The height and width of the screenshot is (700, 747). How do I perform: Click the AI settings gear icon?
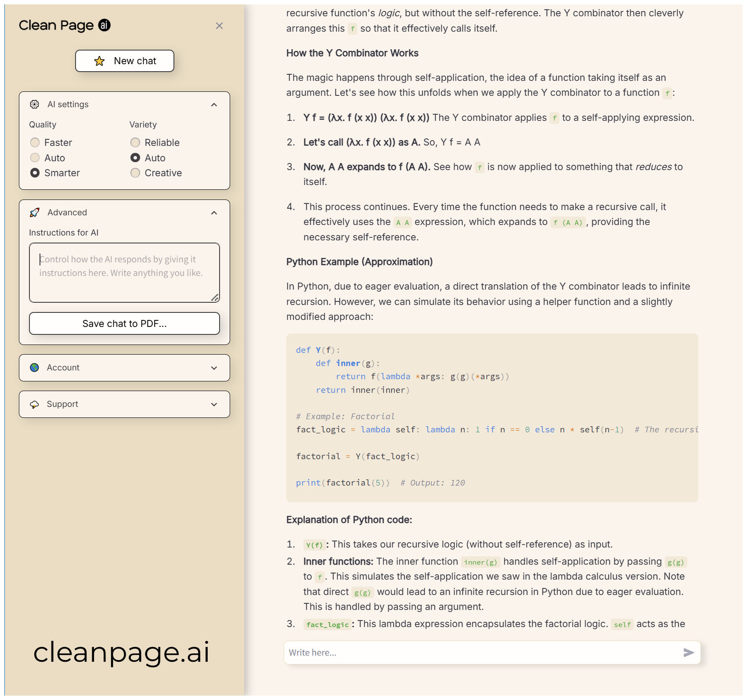coord(34,104)
